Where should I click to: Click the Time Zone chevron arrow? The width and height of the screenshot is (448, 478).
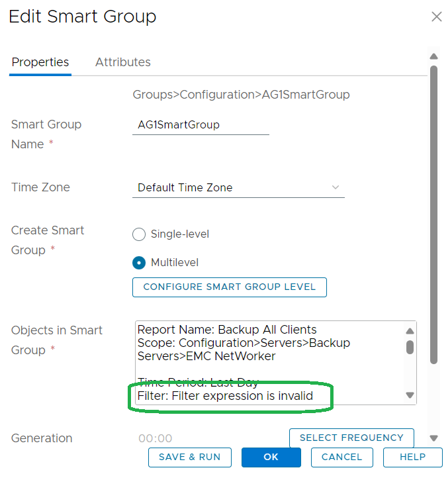pos(335,187)
